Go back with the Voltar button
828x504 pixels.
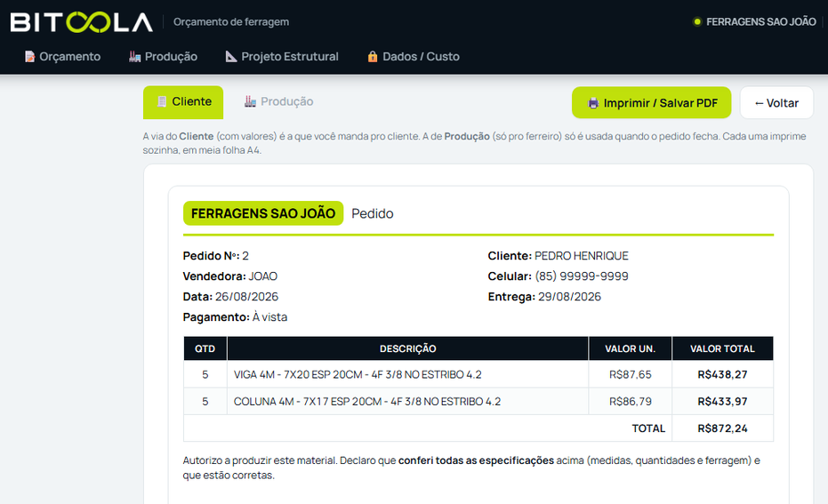coord(776,103)
